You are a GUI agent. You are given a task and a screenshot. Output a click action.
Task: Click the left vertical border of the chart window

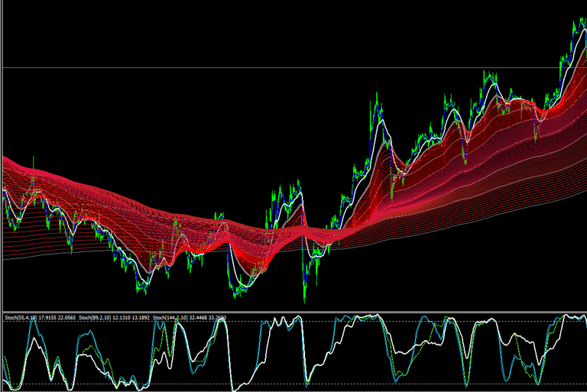2,196
